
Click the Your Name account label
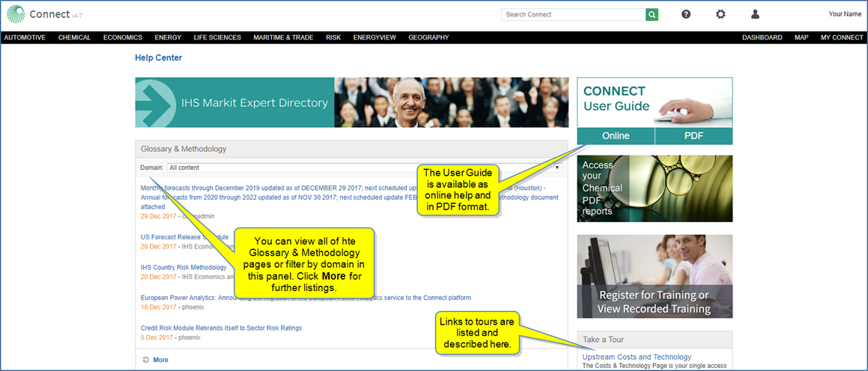(x=845, y=14)
